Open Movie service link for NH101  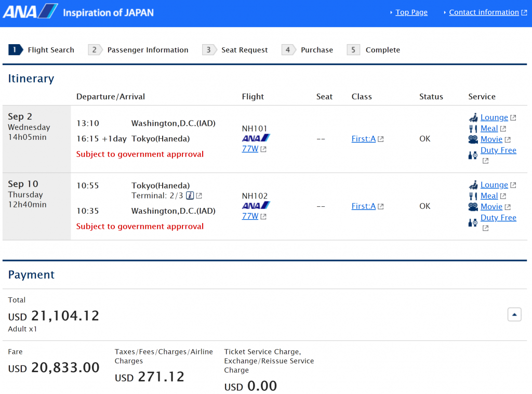tap(491, 139)
